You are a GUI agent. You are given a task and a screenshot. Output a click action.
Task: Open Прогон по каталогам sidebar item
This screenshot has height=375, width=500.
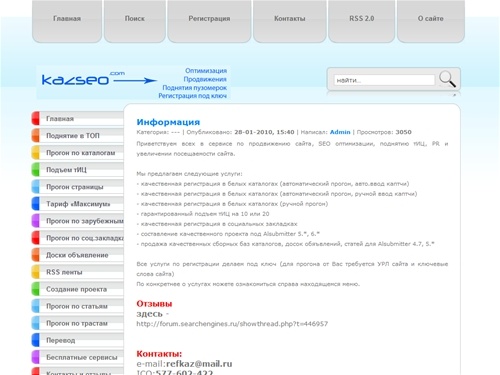pos(77,153)
